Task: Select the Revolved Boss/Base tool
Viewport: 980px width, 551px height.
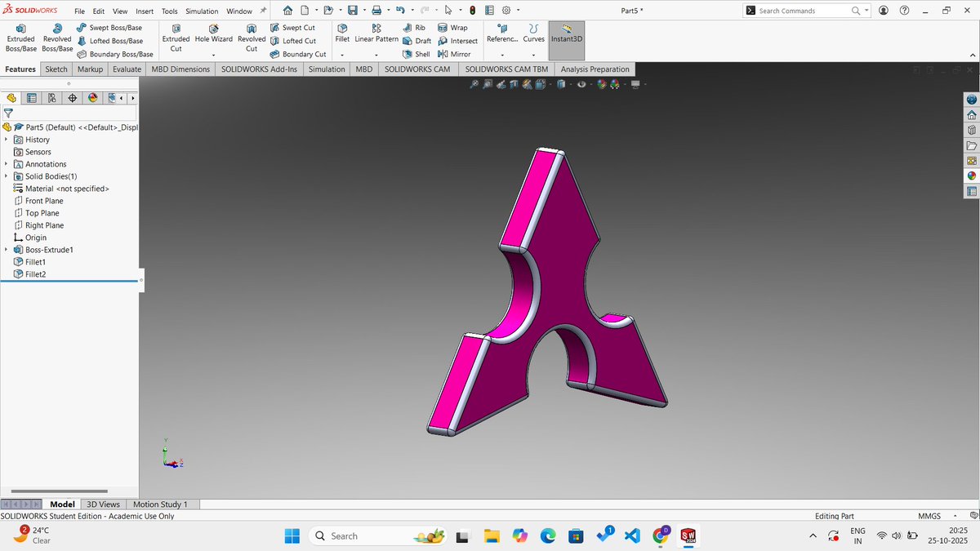Action: pyautogui.click(x=57, y=38)
